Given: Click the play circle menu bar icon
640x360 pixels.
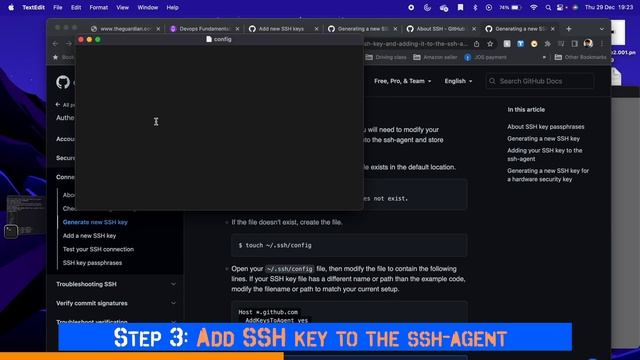Looking at the screenshot, I should click(489, 7).
